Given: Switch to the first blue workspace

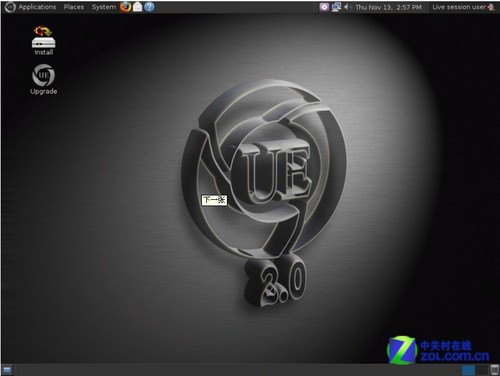Looking at the screenshot, I should pos(468,370).
